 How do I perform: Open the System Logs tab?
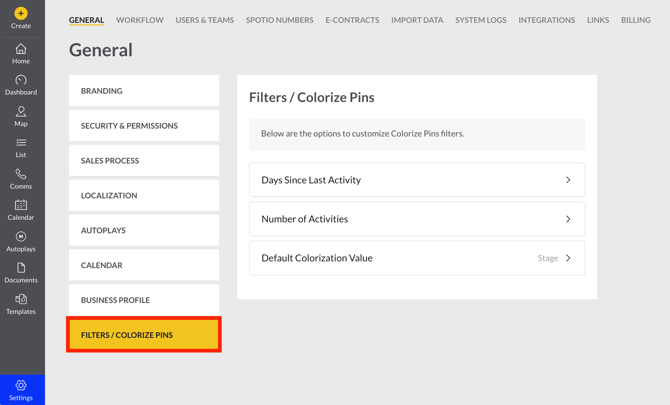[481, 20]
